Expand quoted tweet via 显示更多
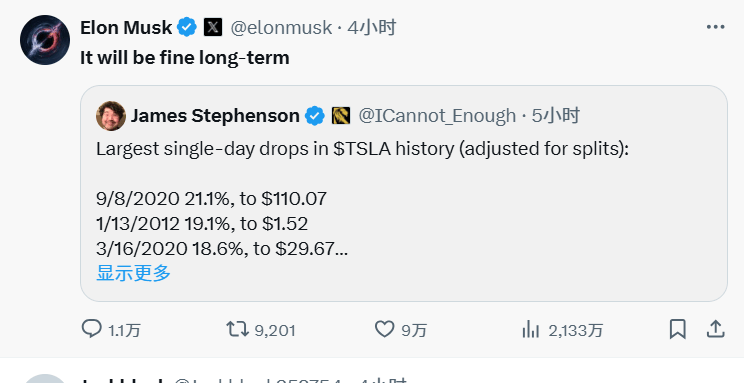Screen dimensions: 744x383 pos(133,273)
